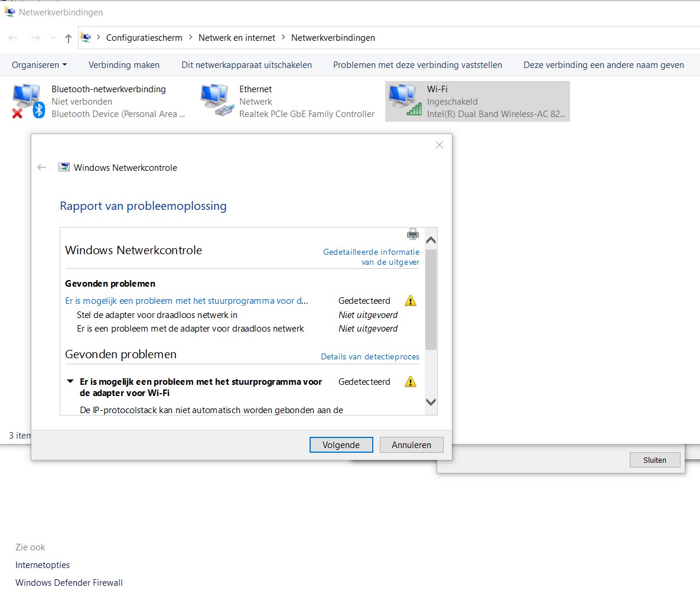Click 'Realtek PCIe GbE Family Controller' text
Screen dimensions: 700x597
307,114
